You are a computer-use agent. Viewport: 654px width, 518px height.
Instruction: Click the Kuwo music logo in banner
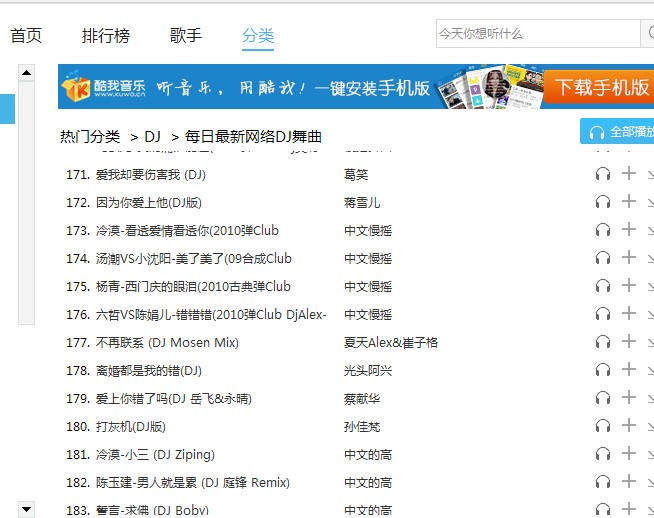(104, 89)
